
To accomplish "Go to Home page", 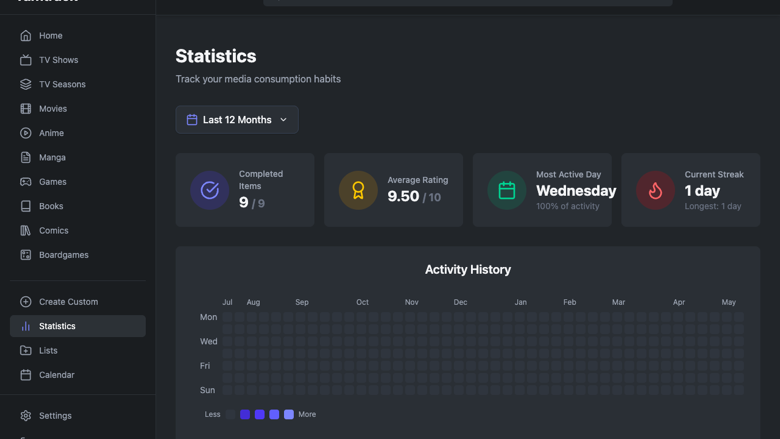I will point(78,36).
